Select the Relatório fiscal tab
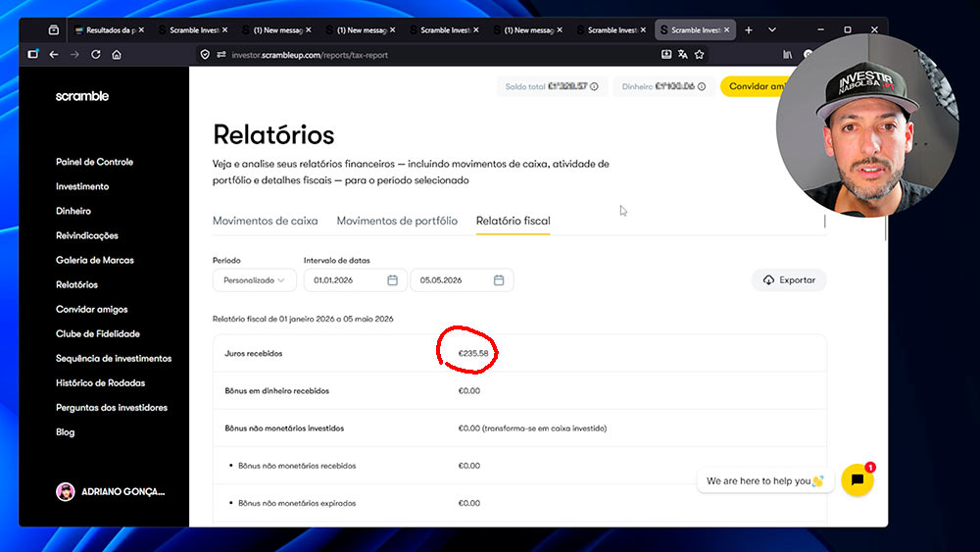This screenshot has width=980, height=552. pos(514,221)
